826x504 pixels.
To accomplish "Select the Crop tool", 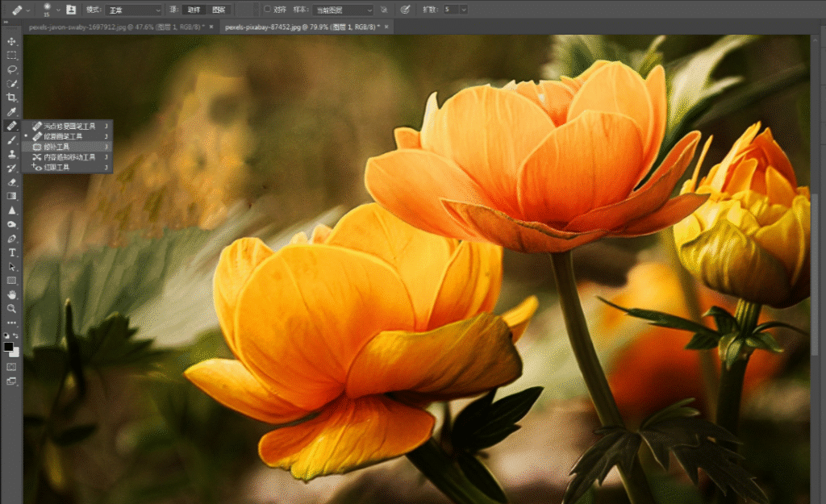I will (11, 98).
